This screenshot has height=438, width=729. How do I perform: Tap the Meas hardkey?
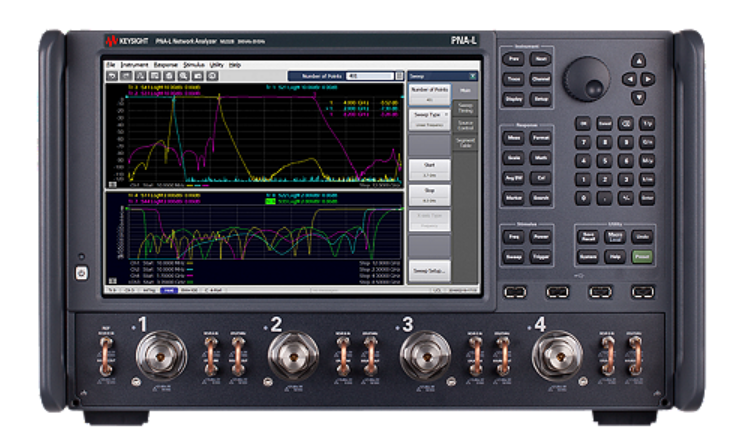point(513,138)
